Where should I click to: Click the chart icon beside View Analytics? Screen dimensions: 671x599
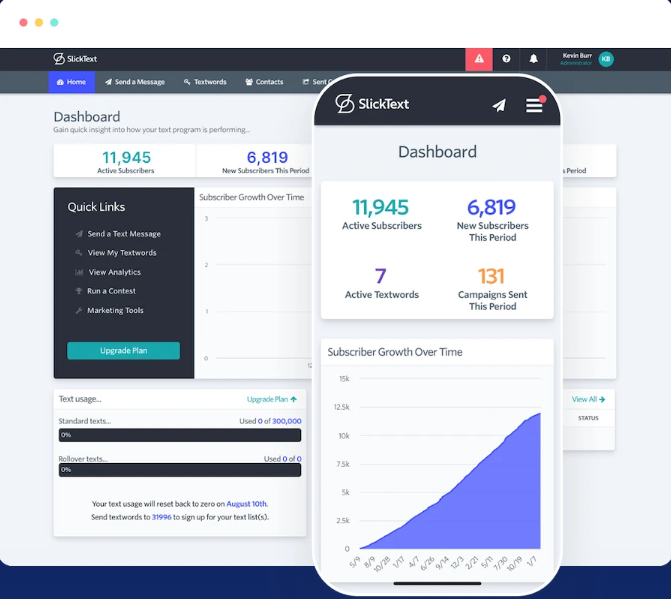pyautogui.click(x=79, y=272)
